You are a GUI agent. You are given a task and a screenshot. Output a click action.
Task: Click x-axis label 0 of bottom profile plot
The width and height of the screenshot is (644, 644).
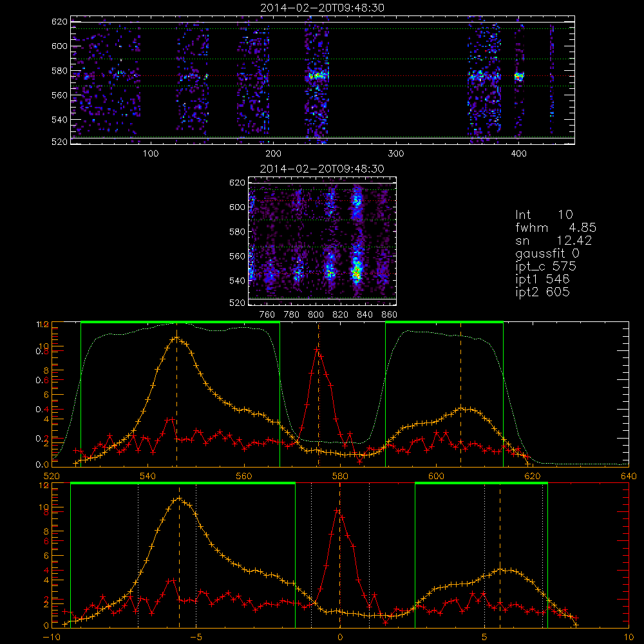click(339, 638)
